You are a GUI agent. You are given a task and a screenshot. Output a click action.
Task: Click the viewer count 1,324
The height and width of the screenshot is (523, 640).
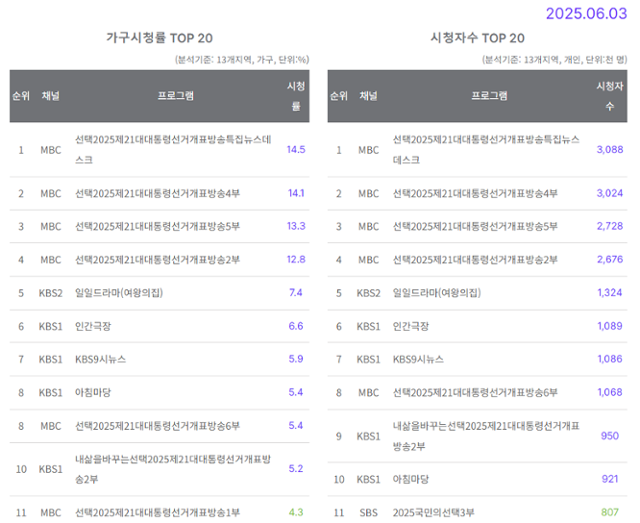click(610, 293)
